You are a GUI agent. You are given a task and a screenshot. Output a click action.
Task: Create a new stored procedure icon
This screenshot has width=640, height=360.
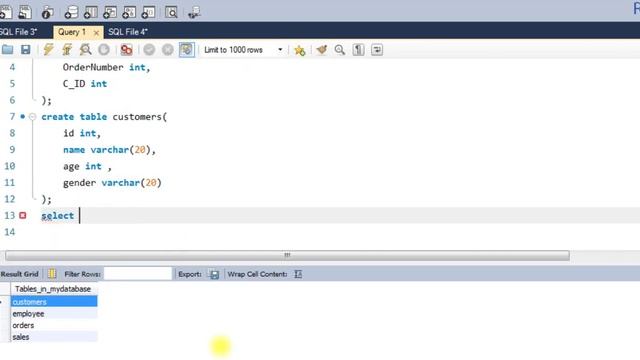click(129, 13)
